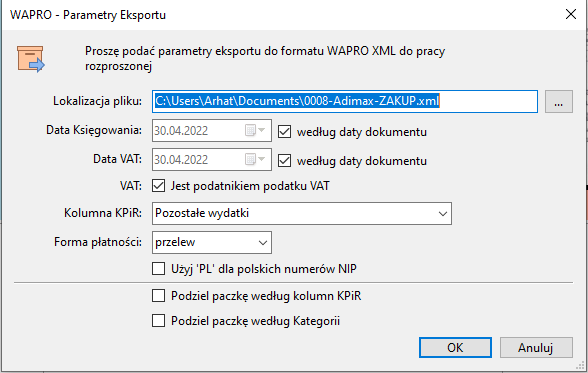Image resolution: width=588 pixels, height=373 pixels.
Task: Click the 'VAT:' label
Action: tap(131, 186)
